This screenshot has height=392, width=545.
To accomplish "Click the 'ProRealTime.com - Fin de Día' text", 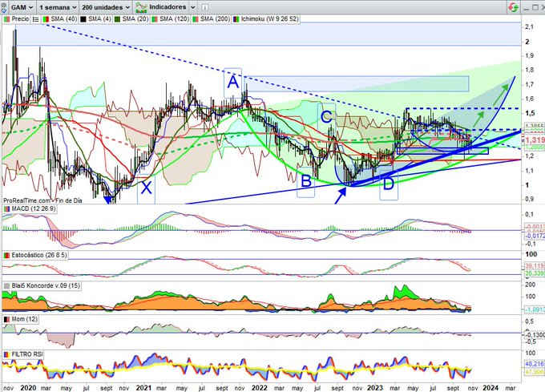I will point(42,200).
